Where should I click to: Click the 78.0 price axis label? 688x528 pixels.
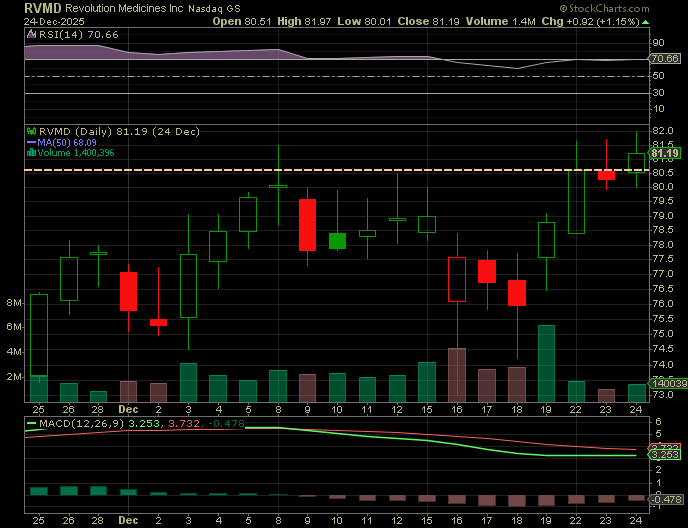pyautogui.click(x=663, y=244)
